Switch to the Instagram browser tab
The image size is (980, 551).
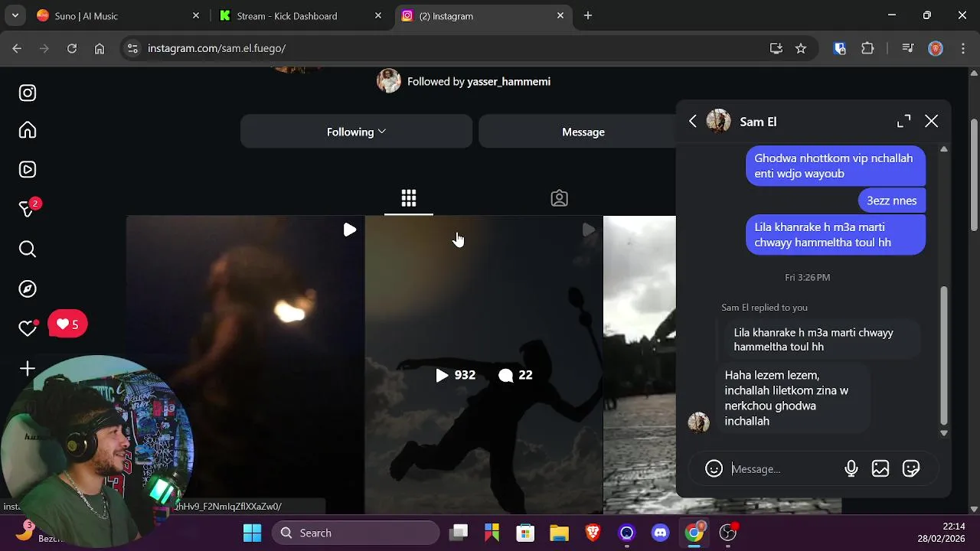point(482,16)
